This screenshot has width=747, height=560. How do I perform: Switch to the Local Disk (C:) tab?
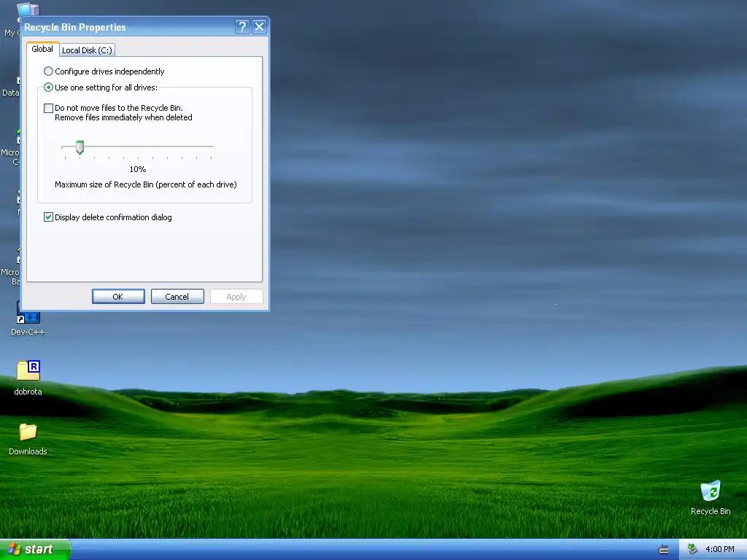coord(88,50)
